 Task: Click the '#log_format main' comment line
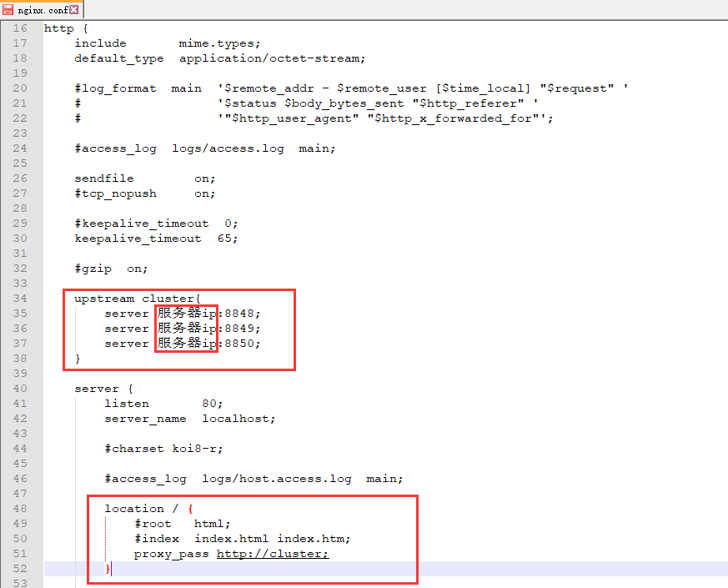pos(351,88)
